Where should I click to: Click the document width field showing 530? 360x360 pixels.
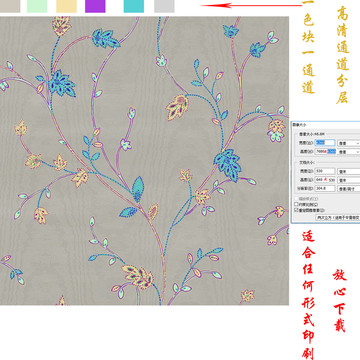325,171
